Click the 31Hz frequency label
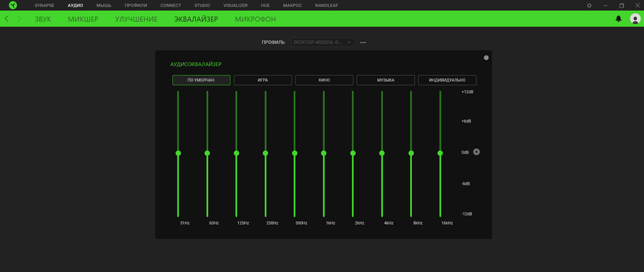644x272 pixels. tap(185, 223)
